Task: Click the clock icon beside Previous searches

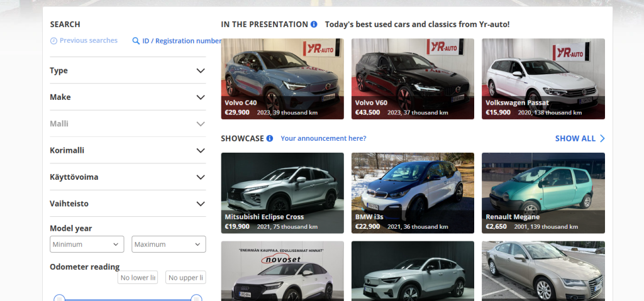Action: click(x=53, y=41)
